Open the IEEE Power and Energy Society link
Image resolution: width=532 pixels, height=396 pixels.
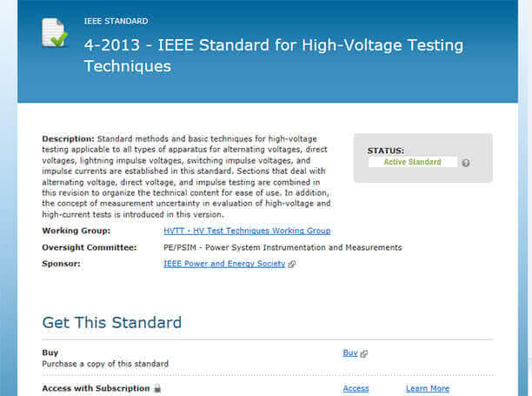click(x=224, y=264)
